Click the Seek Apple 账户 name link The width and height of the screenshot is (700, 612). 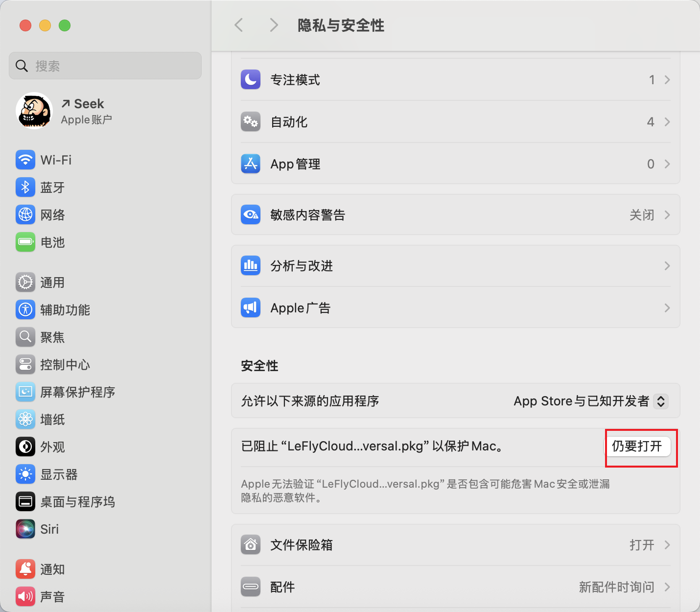[87, 111]
